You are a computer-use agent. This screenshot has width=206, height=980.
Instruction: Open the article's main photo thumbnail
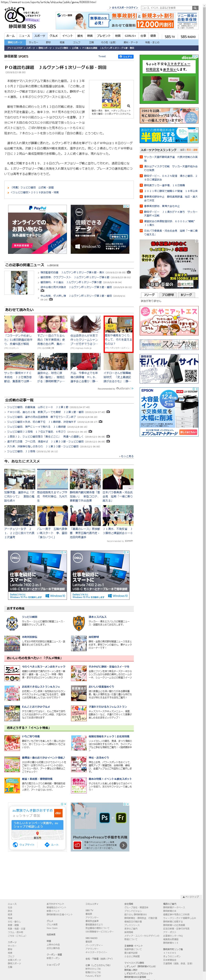[x=112, y=96]
